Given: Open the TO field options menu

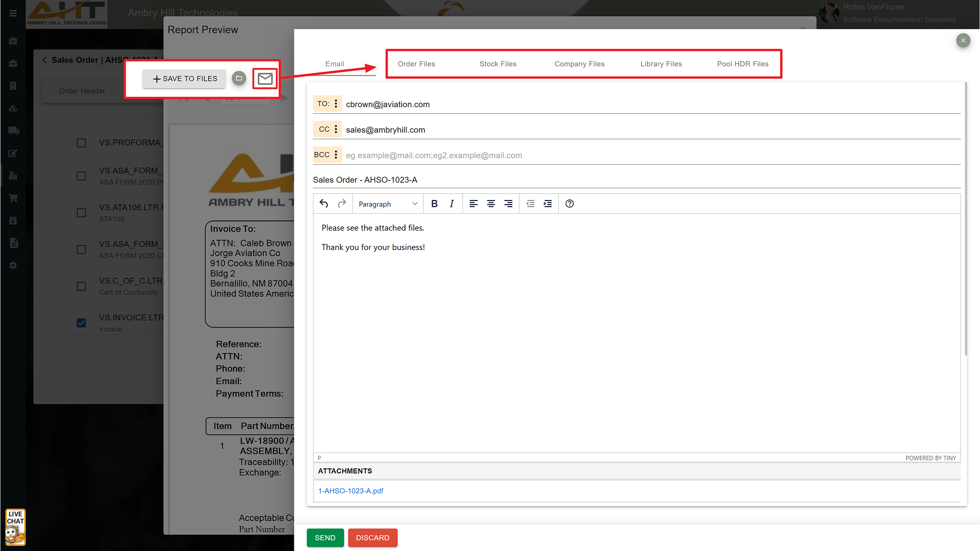Looking at the screenshot, I should pyautogui.click(x=336, y=104).
